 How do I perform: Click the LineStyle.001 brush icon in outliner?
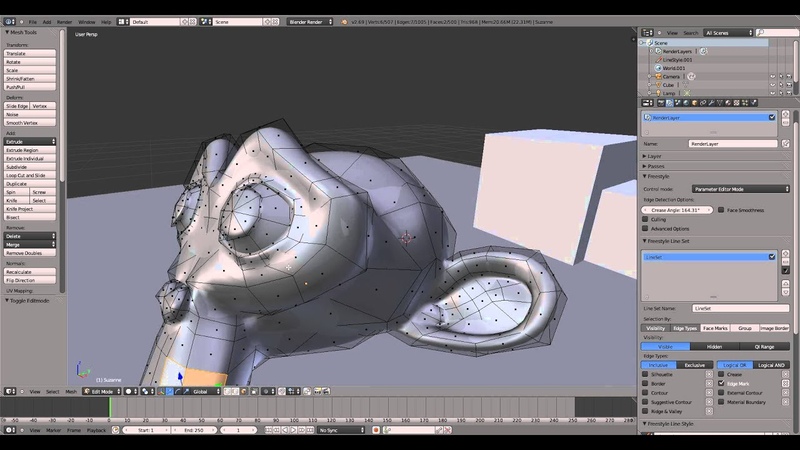659,60
